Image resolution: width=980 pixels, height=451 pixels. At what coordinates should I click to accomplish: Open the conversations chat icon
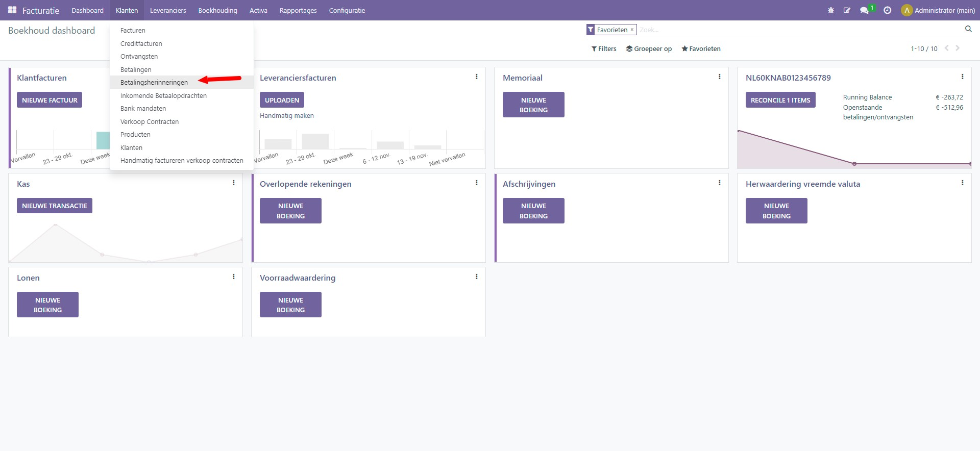pos(864,10)
